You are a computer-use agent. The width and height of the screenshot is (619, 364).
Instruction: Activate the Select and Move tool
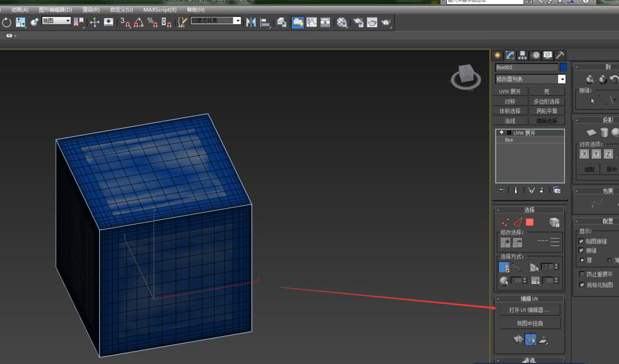coord(95,22)
